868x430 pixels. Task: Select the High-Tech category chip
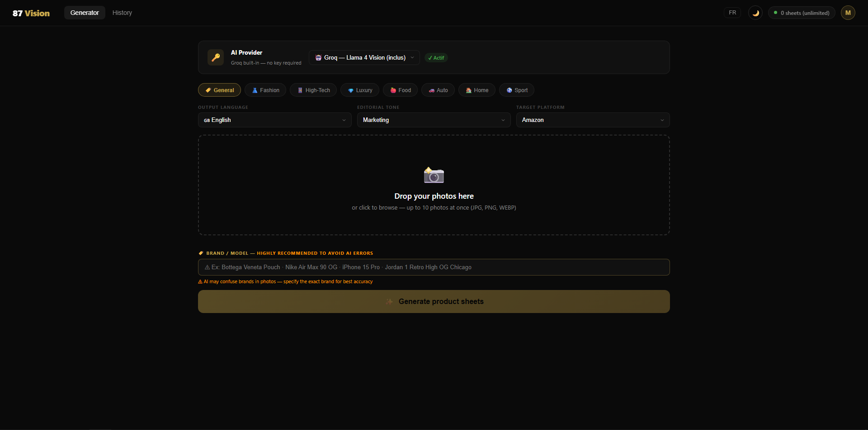(313, 90)
